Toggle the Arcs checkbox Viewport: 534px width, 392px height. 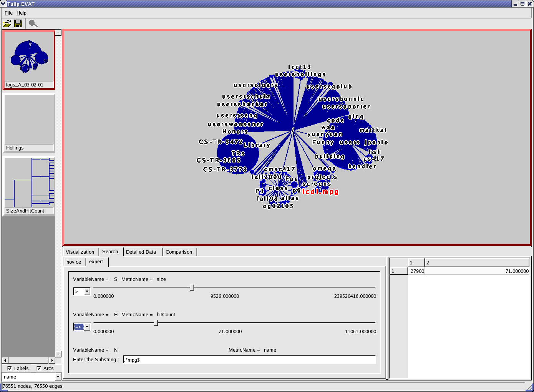click(x=39, y=368)
